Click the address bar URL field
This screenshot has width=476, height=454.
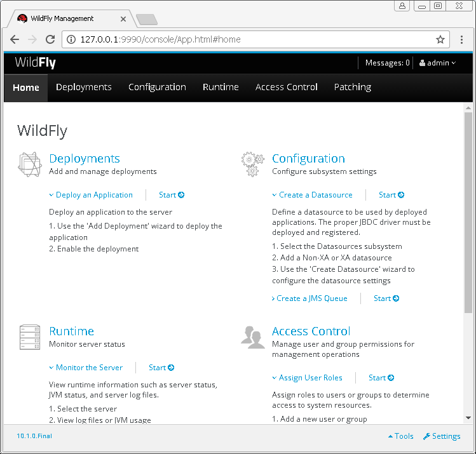pyautogui.click(x=255, y=39)
